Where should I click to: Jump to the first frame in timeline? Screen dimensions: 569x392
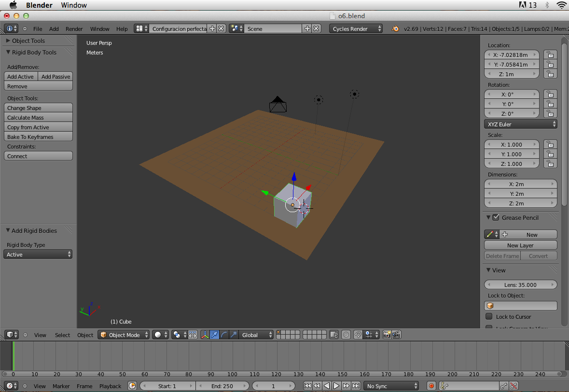(307, 386)
